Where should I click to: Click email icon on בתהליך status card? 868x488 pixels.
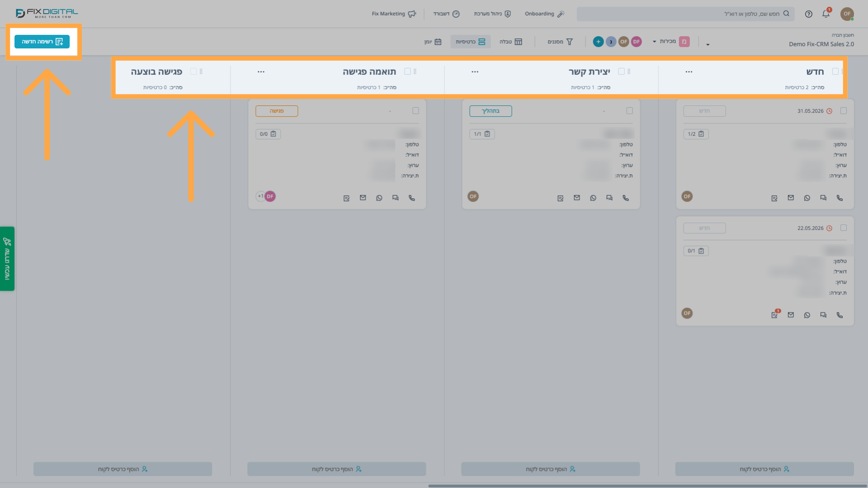(577, 198)
